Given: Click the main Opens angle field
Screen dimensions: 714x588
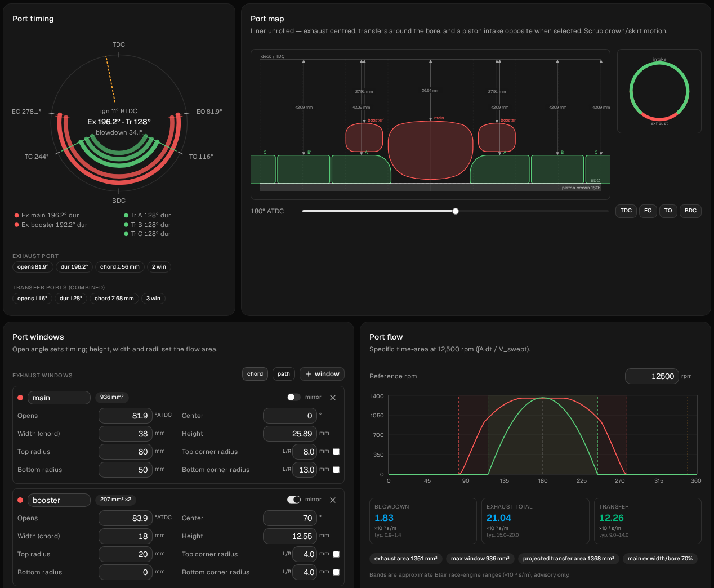Looking at the screenshot, I should click(126, 416).
